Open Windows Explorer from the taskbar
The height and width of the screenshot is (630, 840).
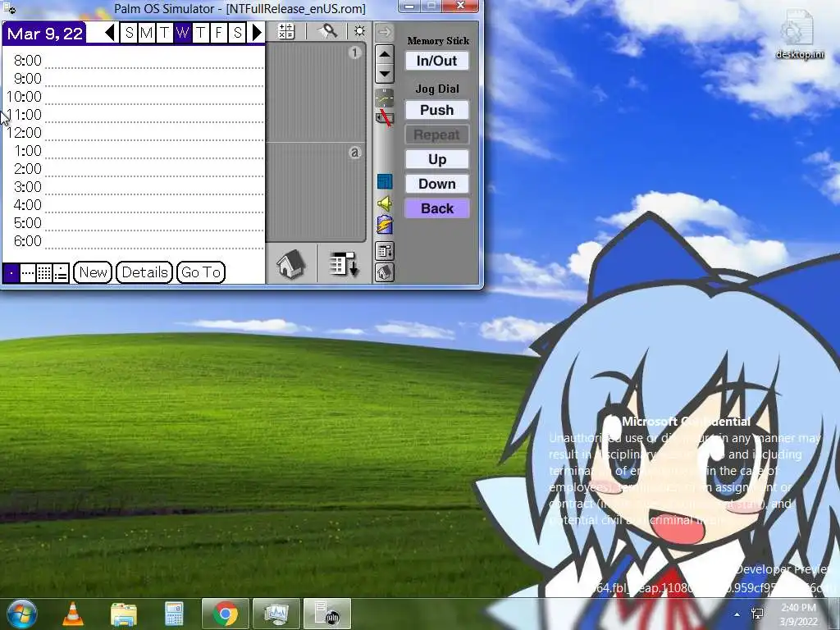point(123,614)
